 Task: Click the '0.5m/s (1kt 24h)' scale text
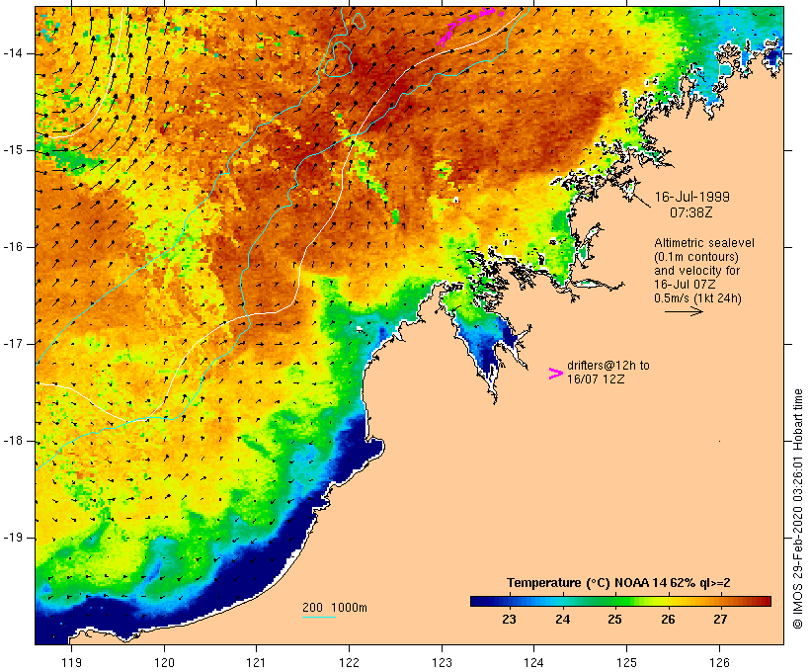tap(697, 298)
